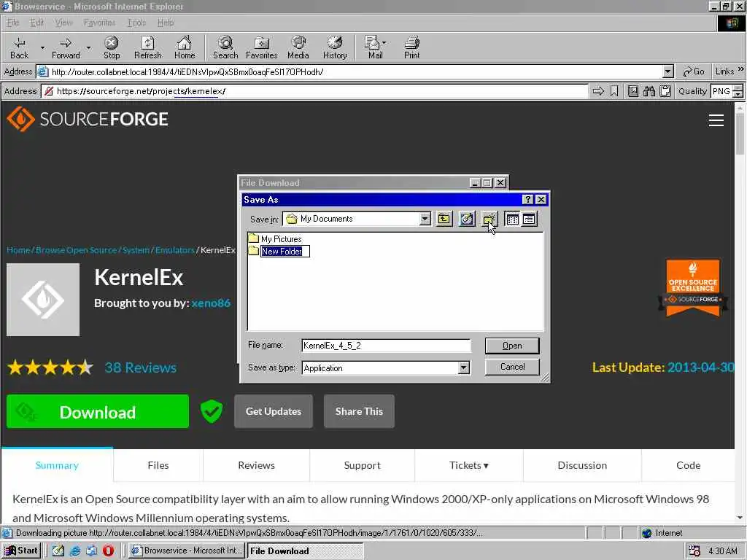Screen dimensions: 747x560
Task: Open the Tools menu
Action: point(136,23)
